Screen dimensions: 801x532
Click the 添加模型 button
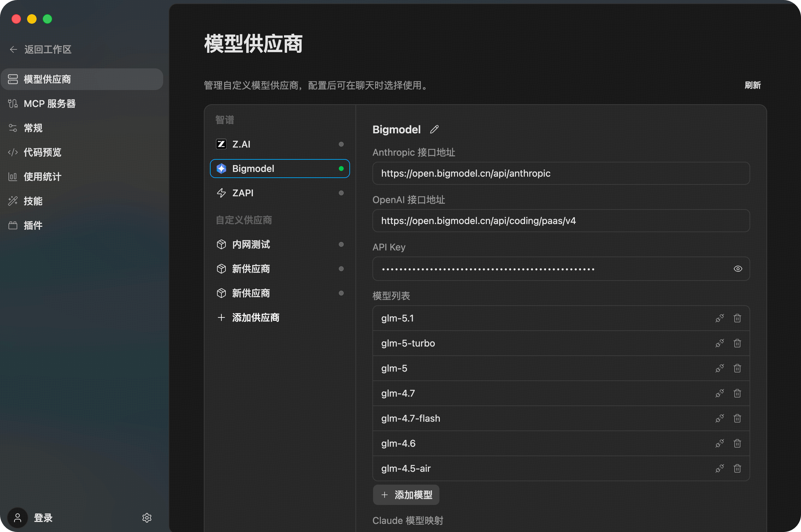point(406,495)
